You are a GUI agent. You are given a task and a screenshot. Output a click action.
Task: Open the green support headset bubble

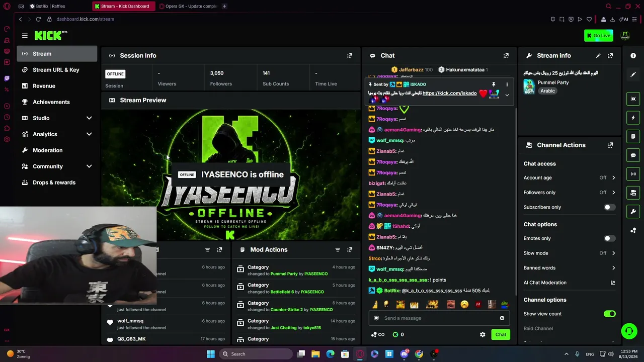coord(629,331)
